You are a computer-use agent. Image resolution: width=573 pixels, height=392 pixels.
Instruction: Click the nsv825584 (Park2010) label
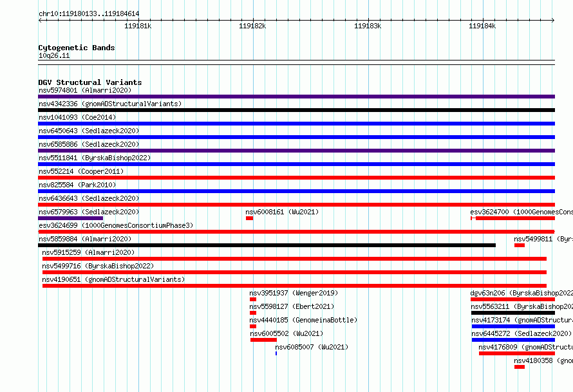(x=77, y=185)
